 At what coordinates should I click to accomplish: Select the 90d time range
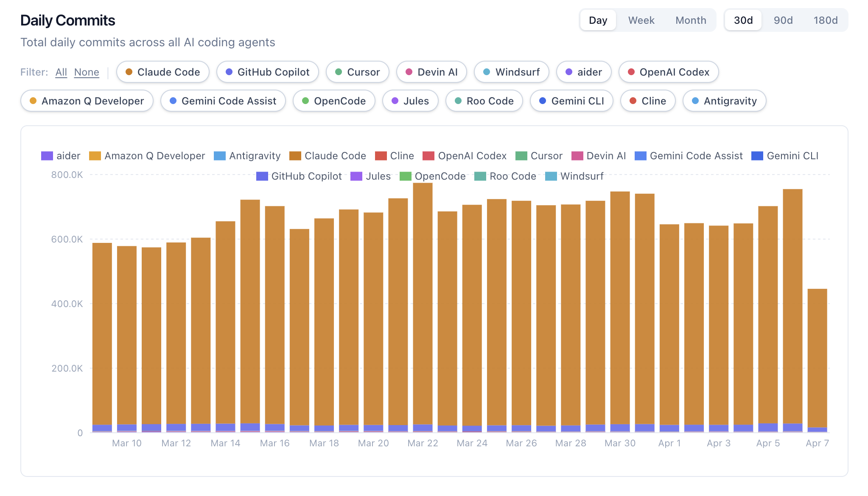pos(783,20)
